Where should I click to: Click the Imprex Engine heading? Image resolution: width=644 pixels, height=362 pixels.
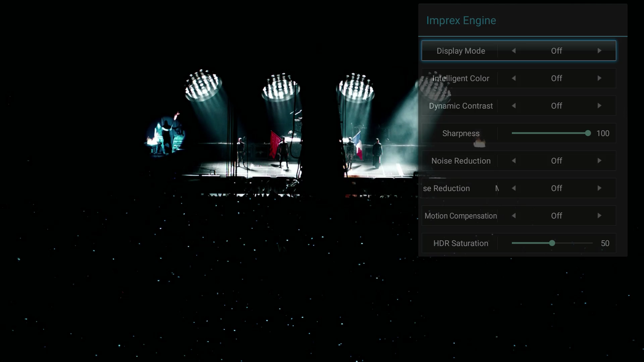pos(461,20)
